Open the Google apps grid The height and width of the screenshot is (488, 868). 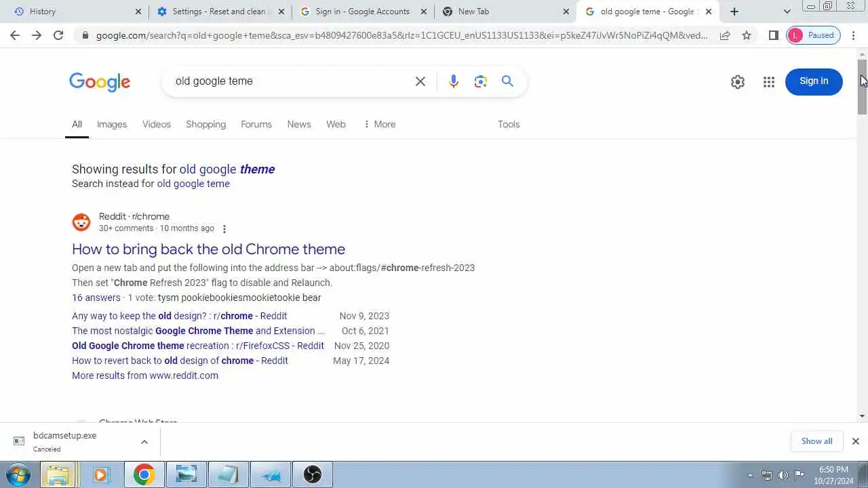pyautogui.click(x=768, y=81)
